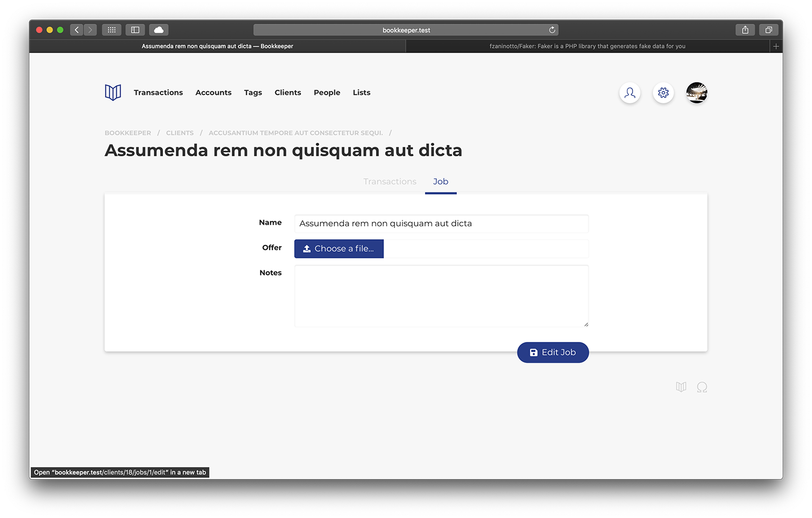Open the settings gear icon

(x=663, y=93)
